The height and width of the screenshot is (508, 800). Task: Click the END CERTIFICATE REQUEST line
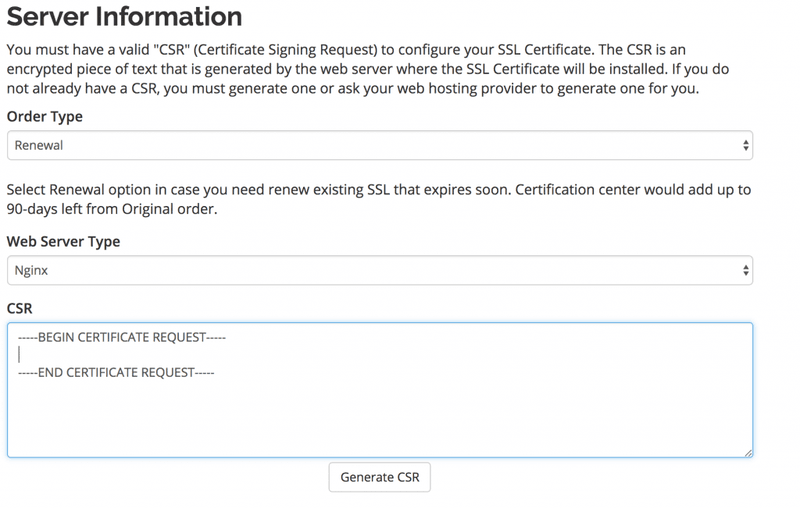[118, 372]
